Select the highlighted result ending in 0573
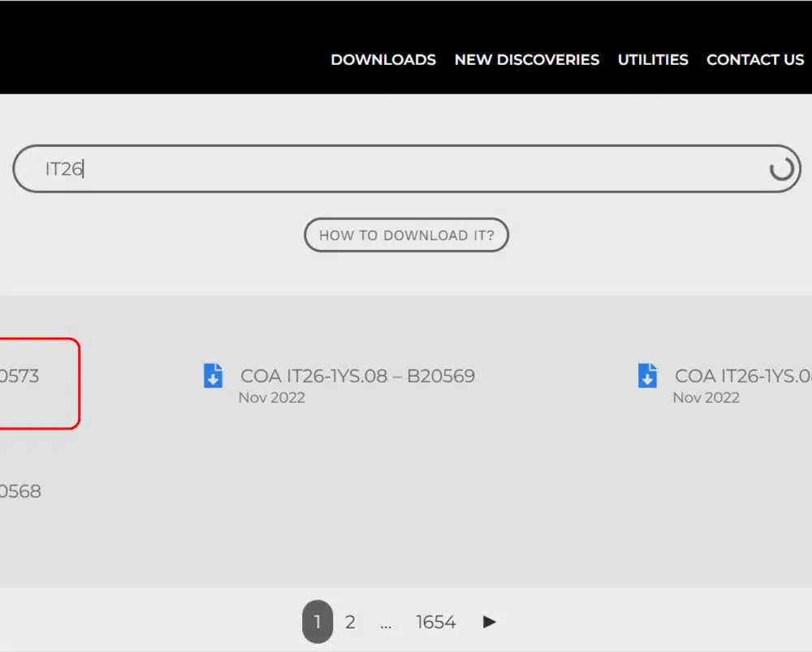Viewport: 812px width, 652px height. tap(19, 377)
